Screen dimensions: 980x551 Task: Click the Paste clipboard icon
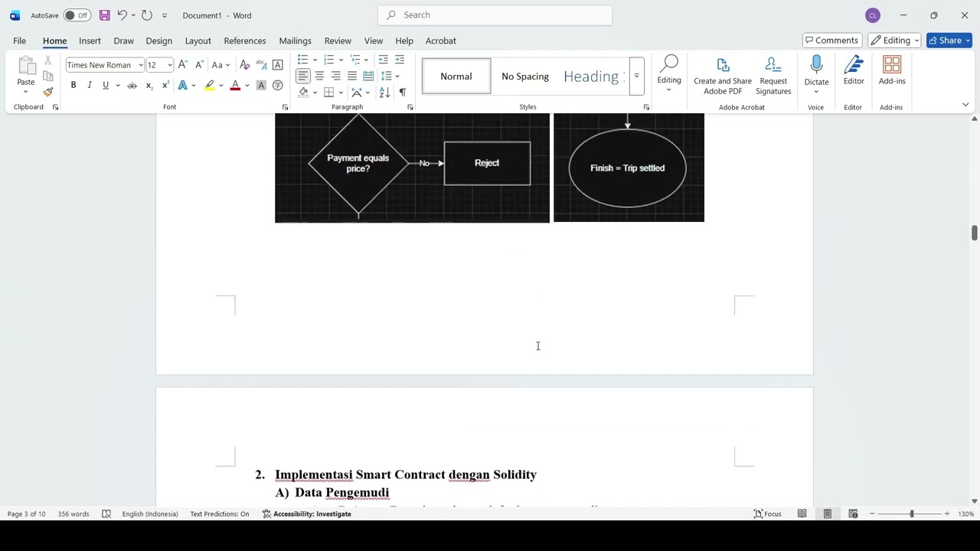[26, 66]
